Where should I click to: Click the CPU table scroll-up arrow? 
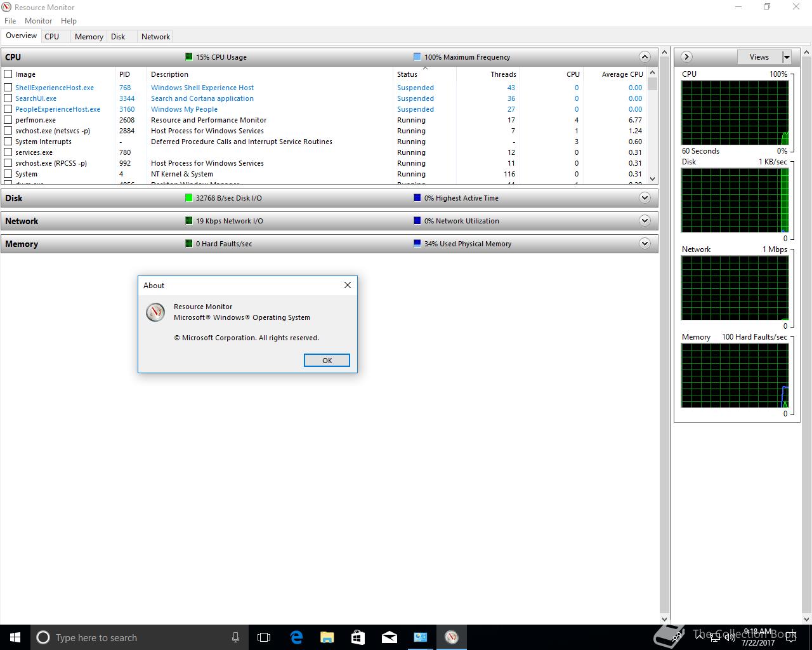click(x=652, y=74)
